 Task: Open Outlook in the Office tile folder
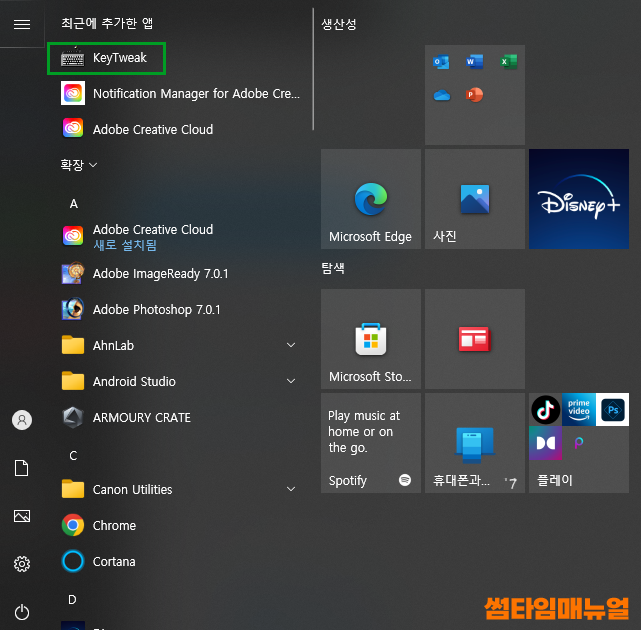tap(441, 62)
